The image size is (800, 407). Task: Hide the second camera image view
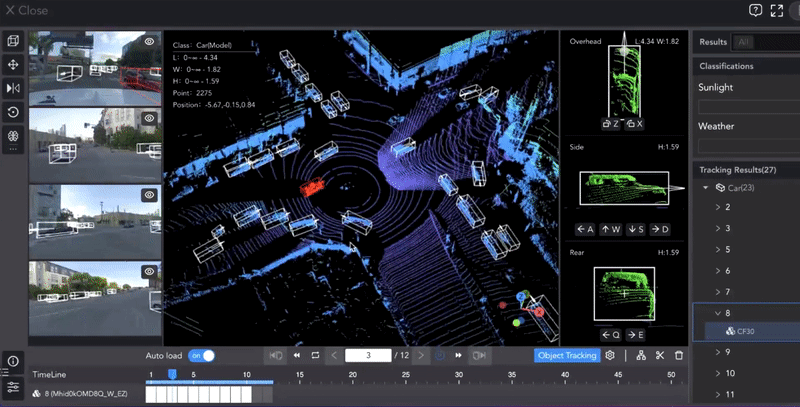(149, 118)
